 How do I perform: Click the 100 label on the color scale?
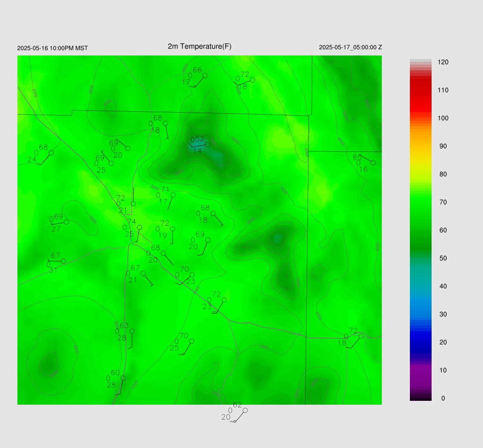(x=443, y=118)
